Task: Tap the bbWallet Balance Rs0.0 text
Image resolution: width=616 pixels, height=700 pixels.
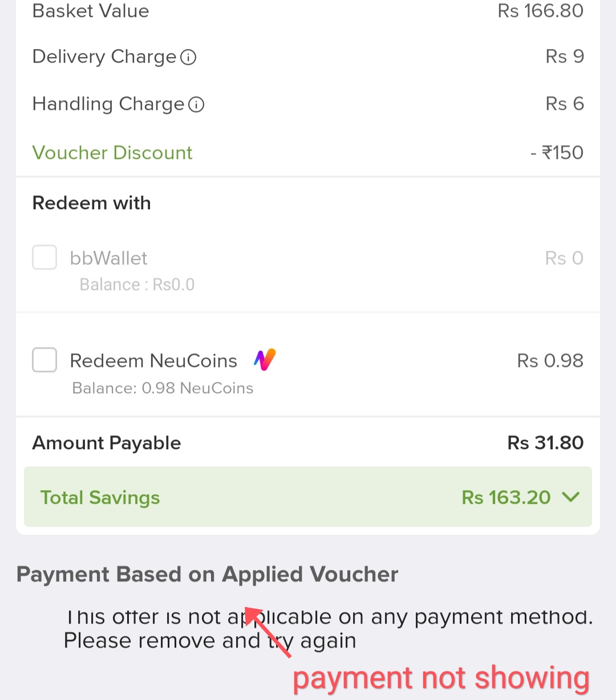Action: tap(137, 284)
